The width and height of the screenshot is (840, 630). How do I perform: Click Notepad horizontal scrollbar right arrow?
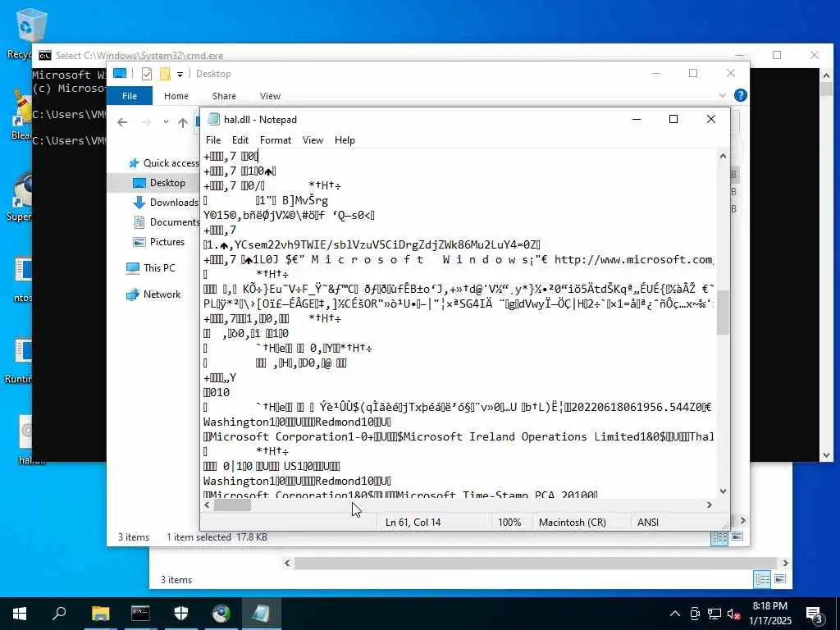710,504
